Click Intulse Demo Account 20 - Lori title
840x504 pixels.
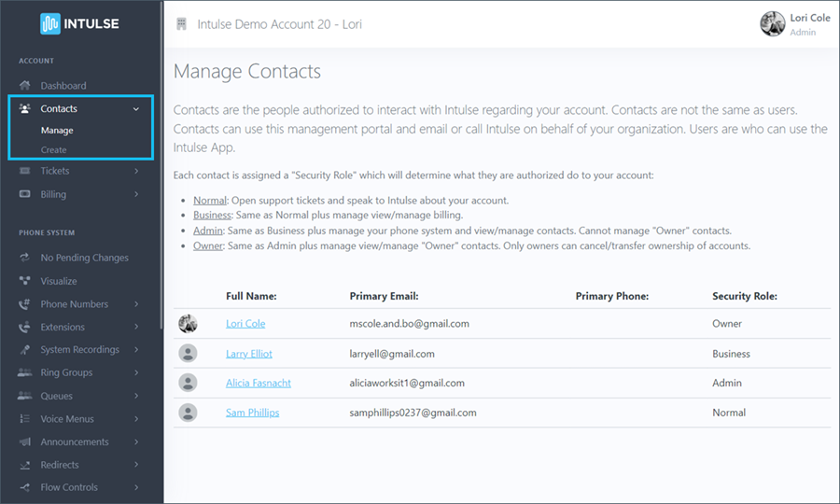click(279, 24)
